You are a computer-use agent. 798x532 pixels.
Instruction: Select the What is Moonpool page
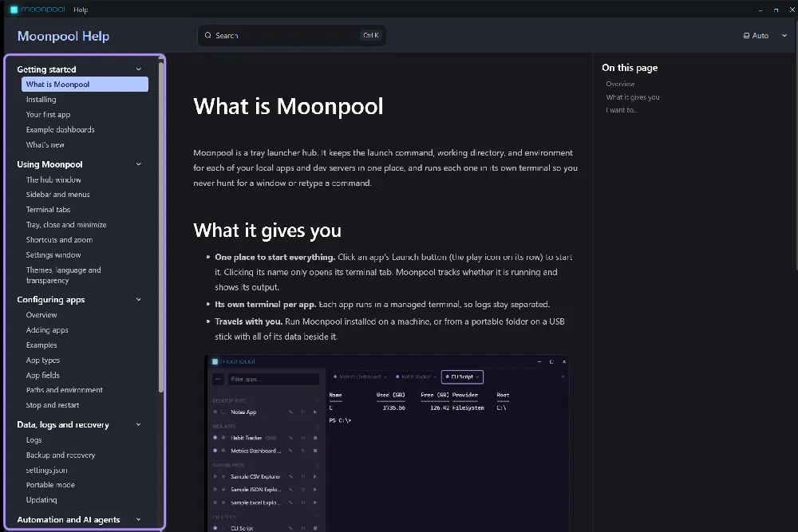point(85,85)
